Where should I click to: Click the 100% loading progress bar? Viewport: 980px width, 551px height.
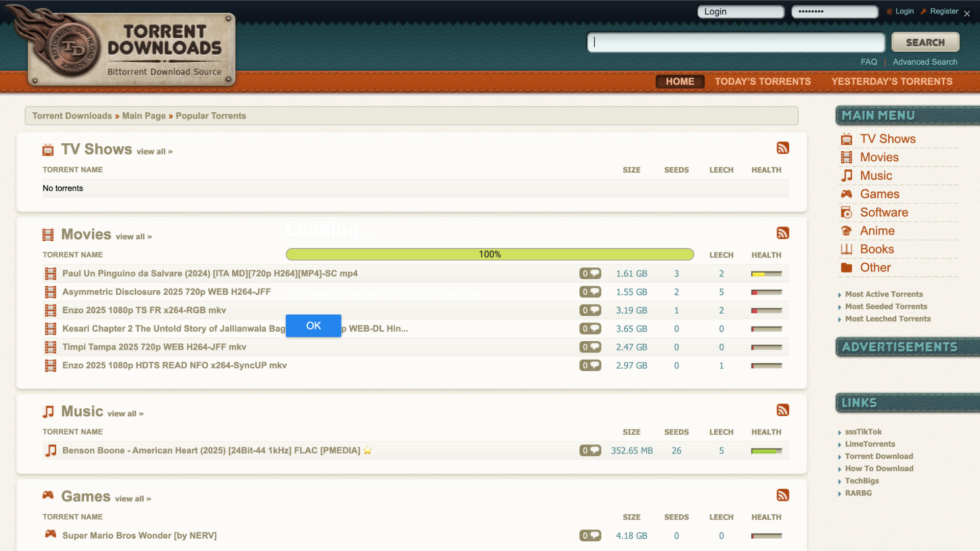489,254
